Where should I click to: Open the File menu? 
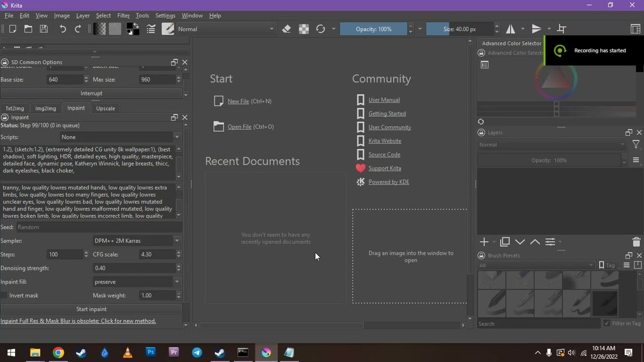point(9,16)
